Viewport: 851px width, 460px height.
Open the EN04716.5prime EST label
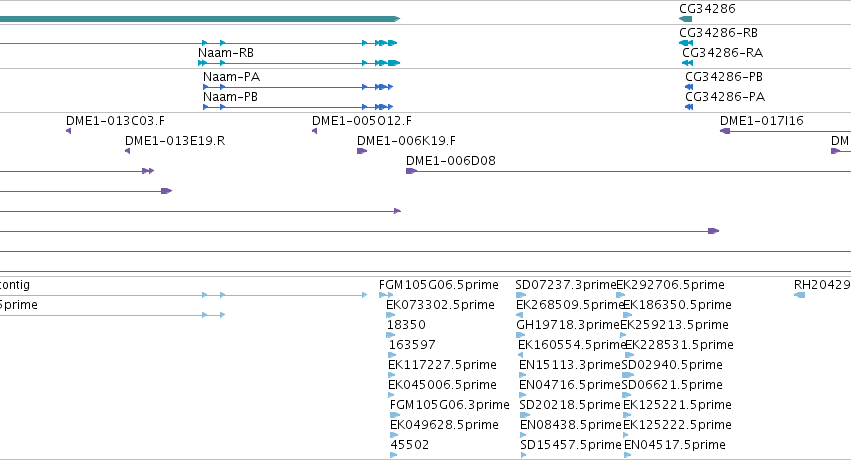[569, 385]
